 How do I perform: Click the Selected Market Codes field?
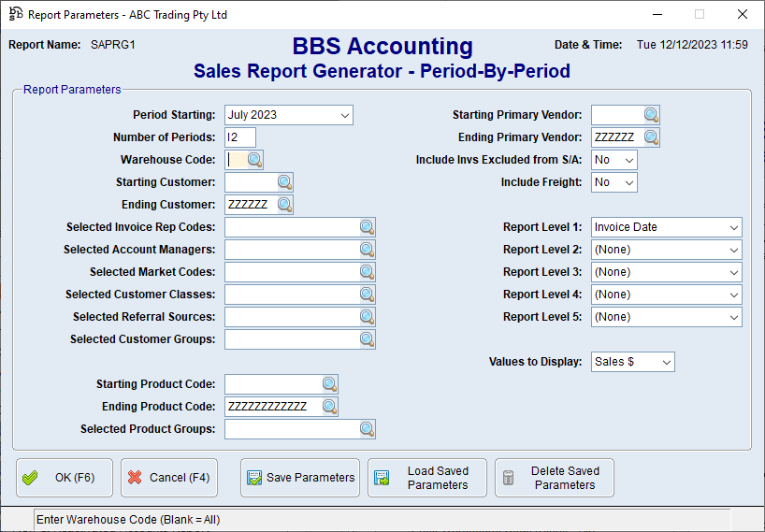coord(293,272)
